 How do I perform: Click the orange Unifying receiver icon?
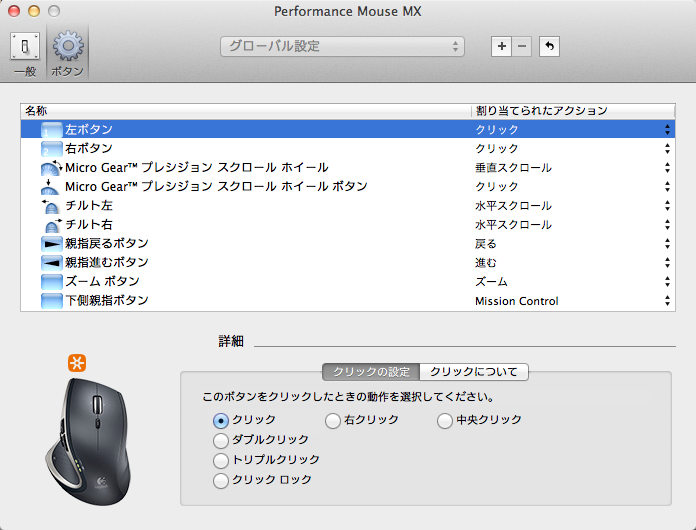pyautogui.click(x=77, y=363)
